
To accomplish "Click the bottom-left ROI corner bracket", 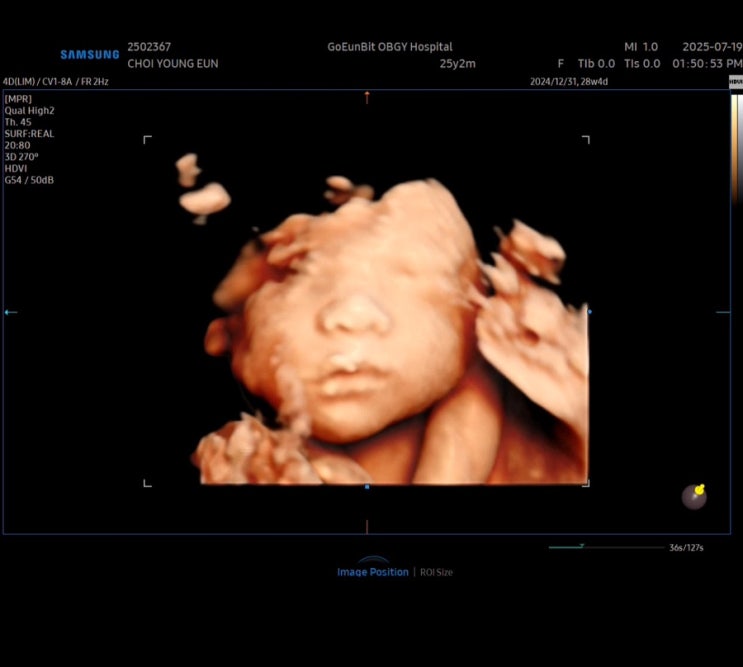I will coord(147,483).
